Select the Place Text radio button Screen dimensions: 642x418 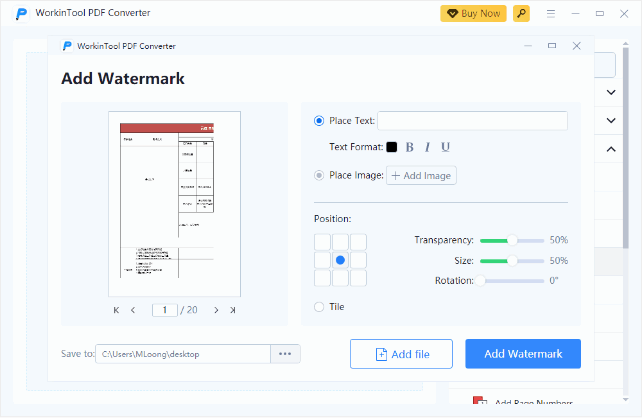click(319, 121)
